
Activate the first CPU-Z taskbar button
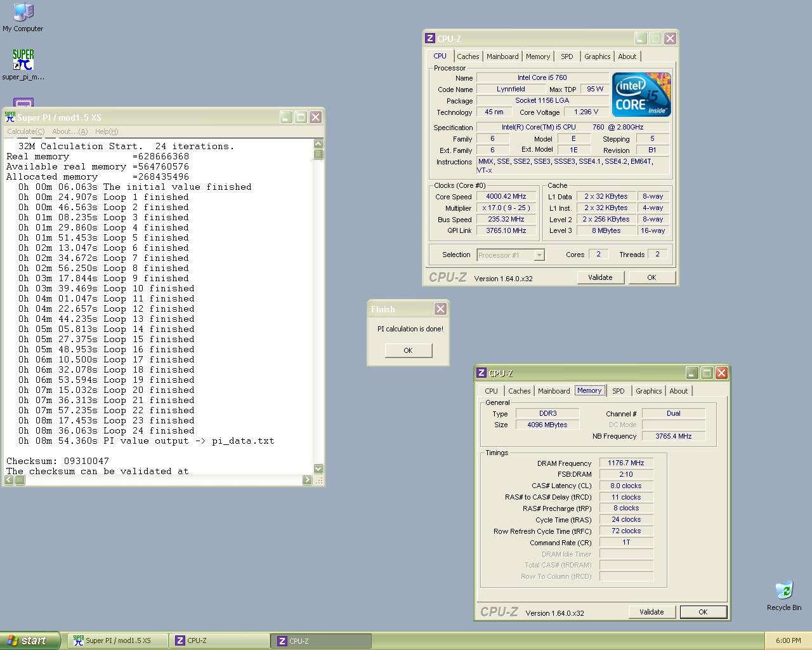(220, 640)
